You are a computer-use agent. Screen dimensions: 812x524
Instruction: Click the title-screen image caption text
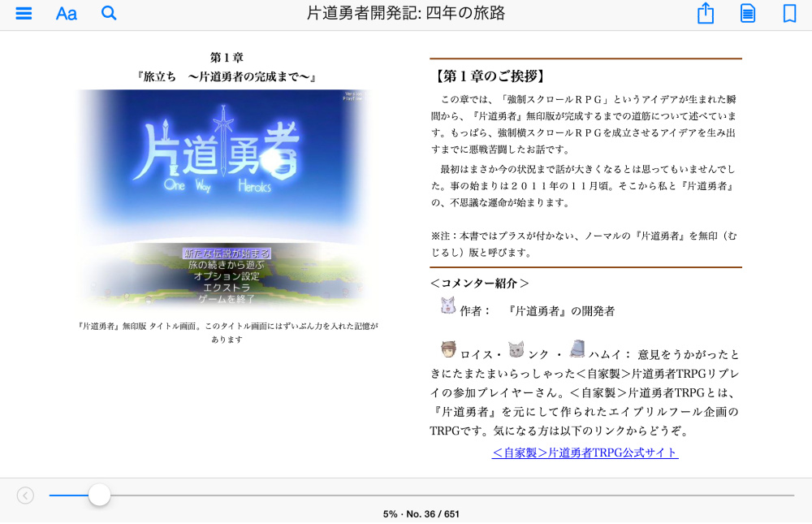(x=227, y=333)
